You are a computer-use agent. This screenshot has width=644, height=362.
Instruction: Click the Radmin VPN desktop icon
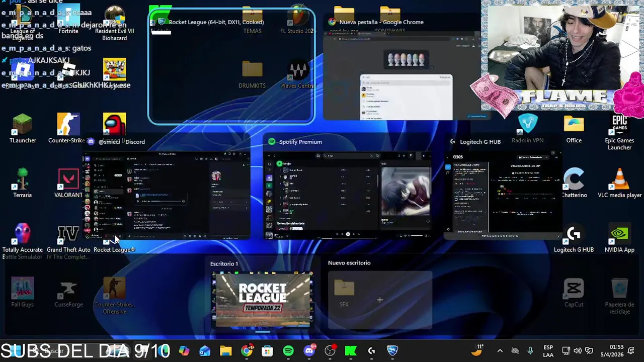point(528,129)
